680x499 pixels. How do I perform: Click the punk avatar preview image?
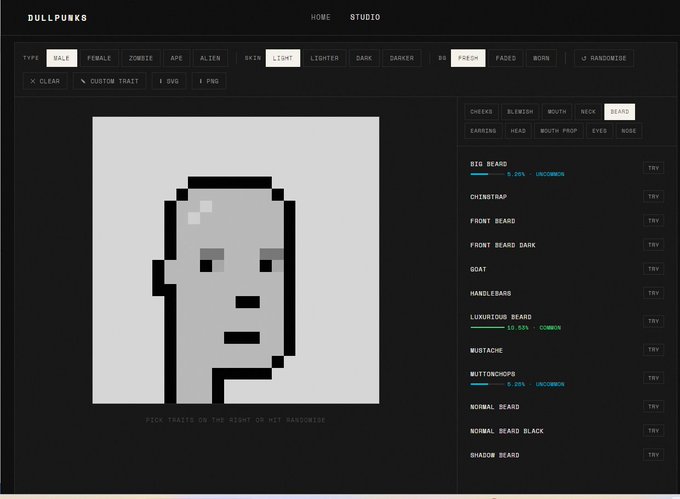[x=236, y=260]
